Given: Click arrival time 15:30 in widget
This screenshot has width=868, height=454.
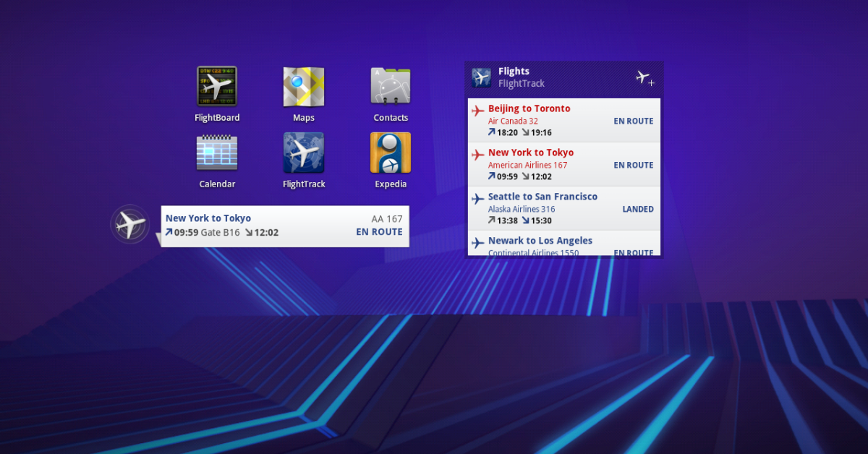Looking at the screenshot, I should pos(541,221).
